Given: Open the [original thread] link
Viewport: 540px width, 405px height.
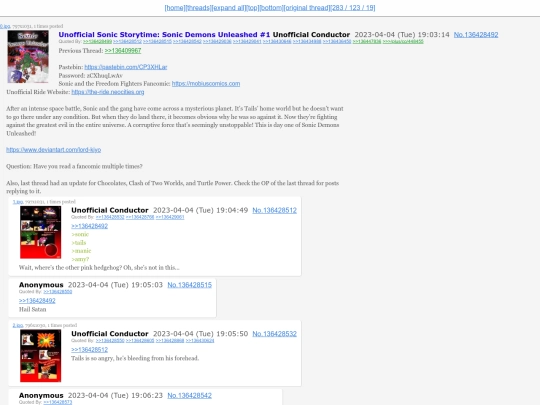Looking at the screenshot, I should click(x=307, y=8).
